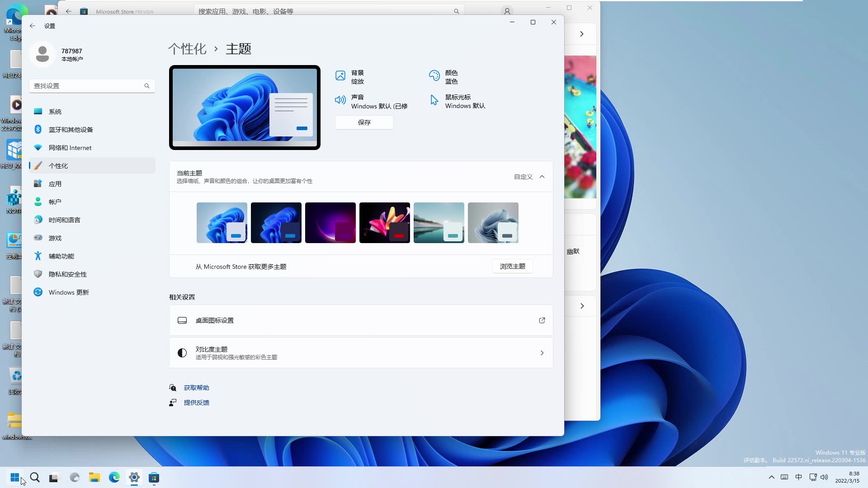Click the desktop icon settings monitor icon
Viewport: 868px width, 488px height.
182,320
